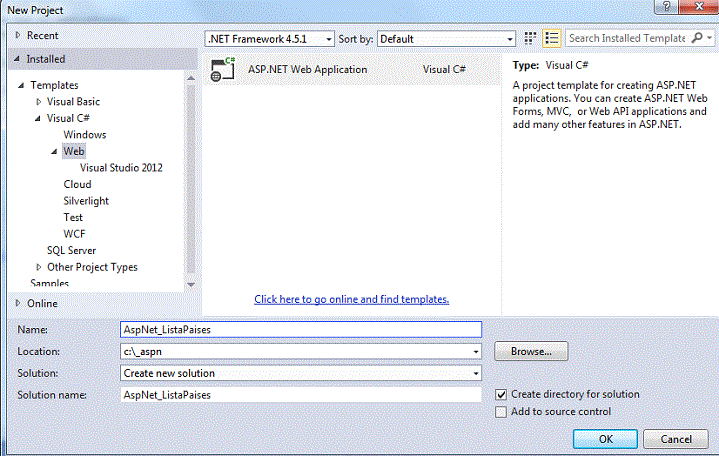Click the ASP.NET Web Application template icon

point(222,69)
